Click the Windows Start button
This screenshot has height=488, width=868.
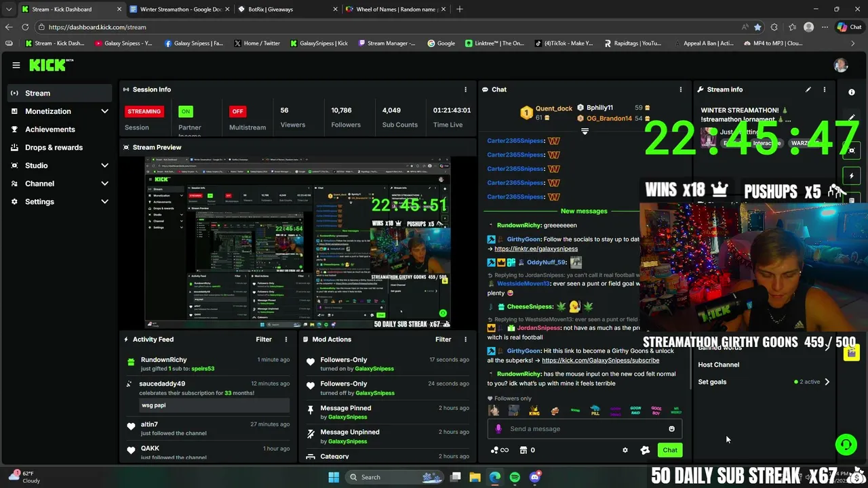click(x=334, y=477)
